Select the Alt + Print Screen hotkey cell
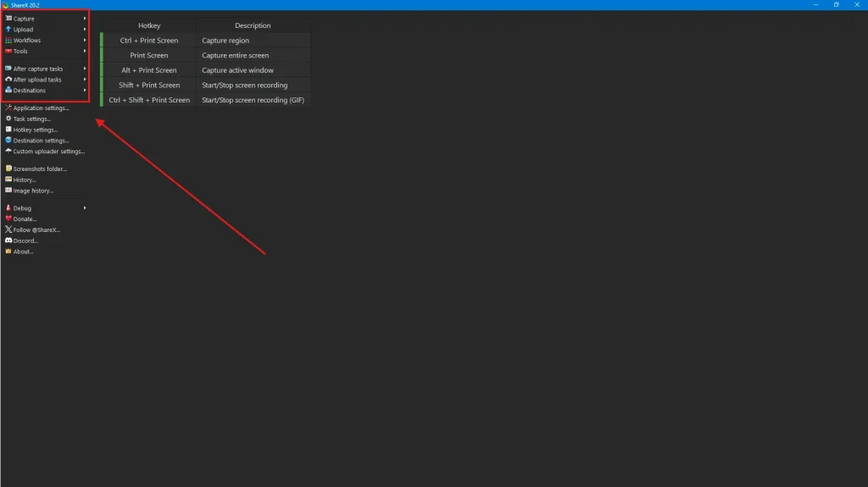This screenshot has height=487, width=868. 149,70
